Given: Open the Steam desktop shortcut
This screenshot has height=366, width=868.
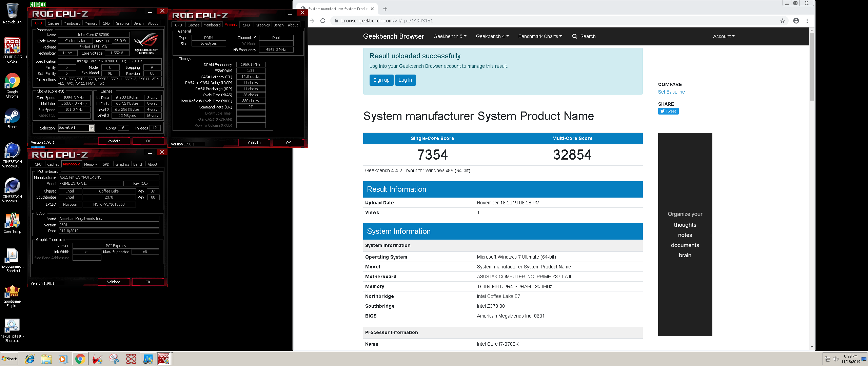Looking at the screenshot, I should point(12,118).
